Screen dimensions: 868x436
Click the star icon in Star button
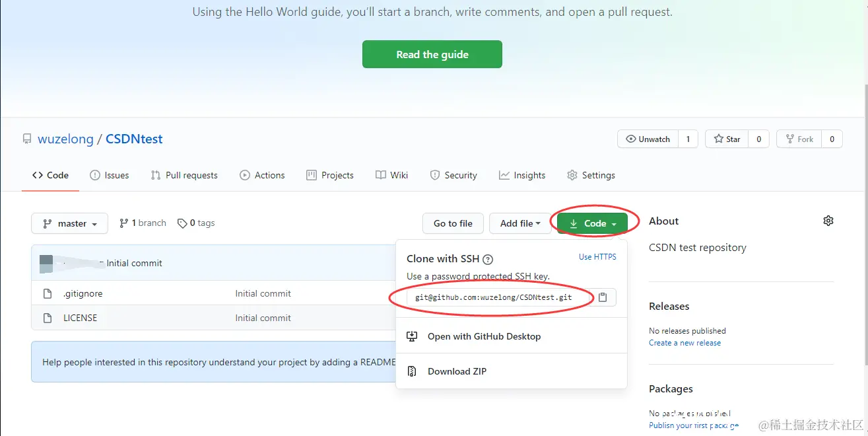coord(718,139)
